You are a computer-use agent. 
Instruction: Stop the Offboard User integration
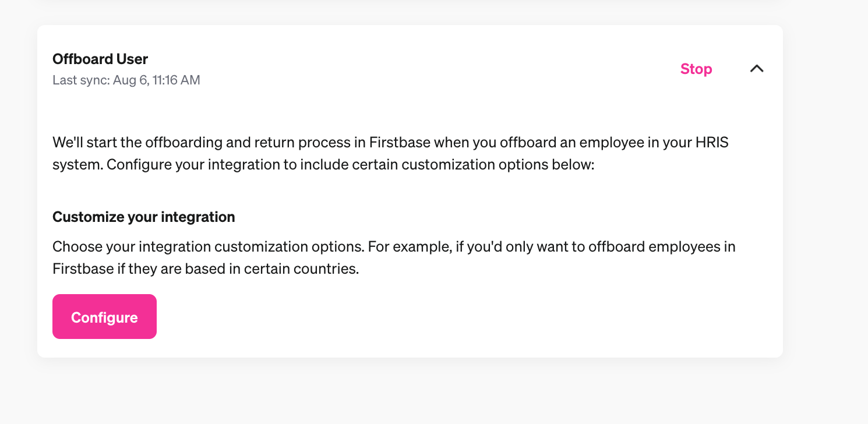point(696,69)
